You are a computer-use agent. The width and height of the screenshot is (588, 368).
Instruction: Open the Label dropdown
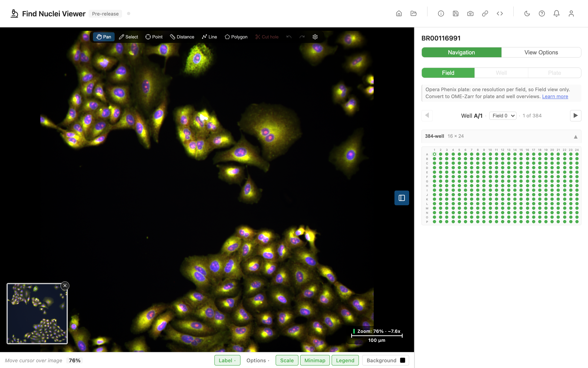pyautogui.click(x=227, y=360)
